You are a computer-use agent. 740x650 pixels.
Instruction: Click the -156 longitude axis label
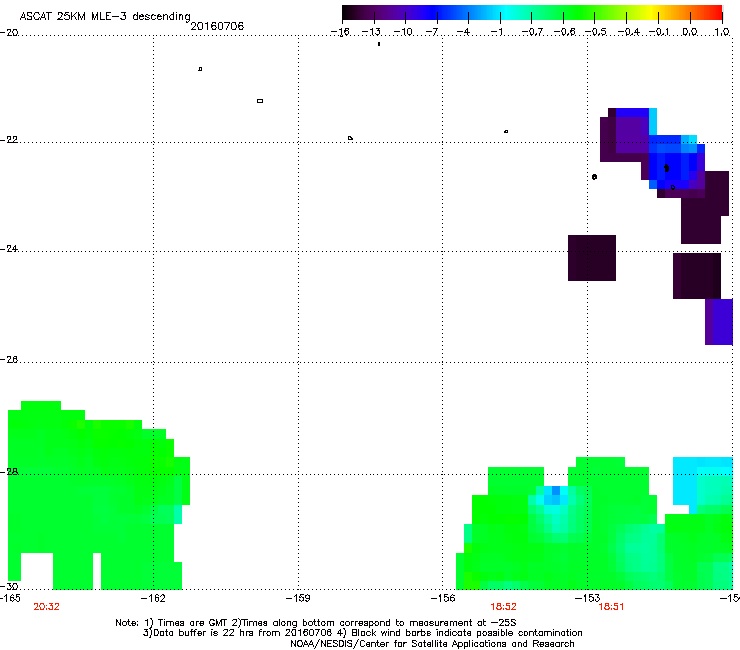pos(443,598)
